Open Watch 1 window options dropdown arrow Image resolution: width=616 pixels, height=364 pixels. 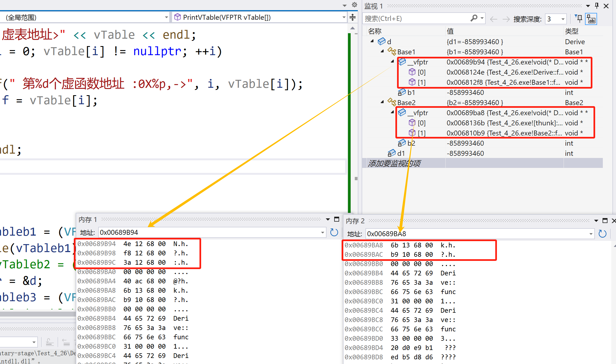(x=588, y=6)
